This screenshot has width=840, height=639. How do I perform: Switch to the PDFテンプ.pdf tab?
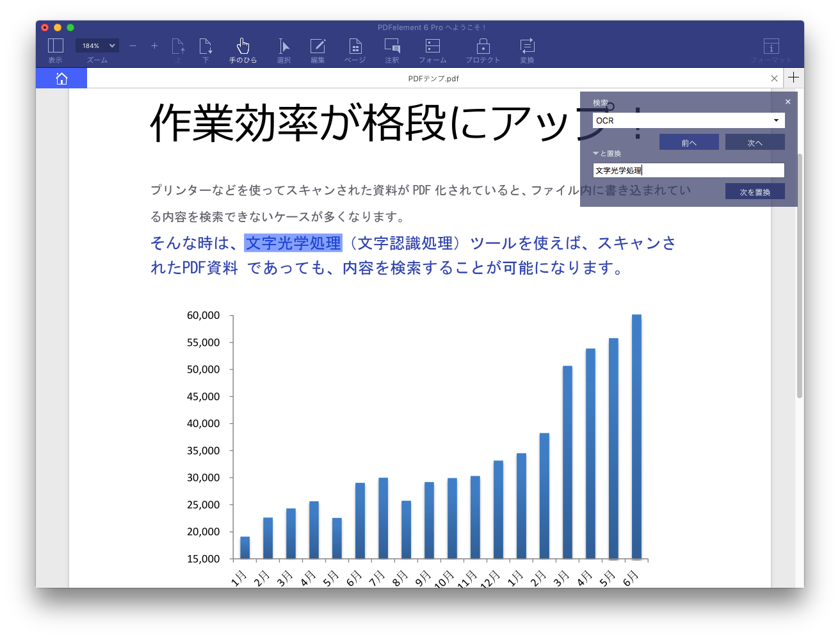tap(433, 79)
